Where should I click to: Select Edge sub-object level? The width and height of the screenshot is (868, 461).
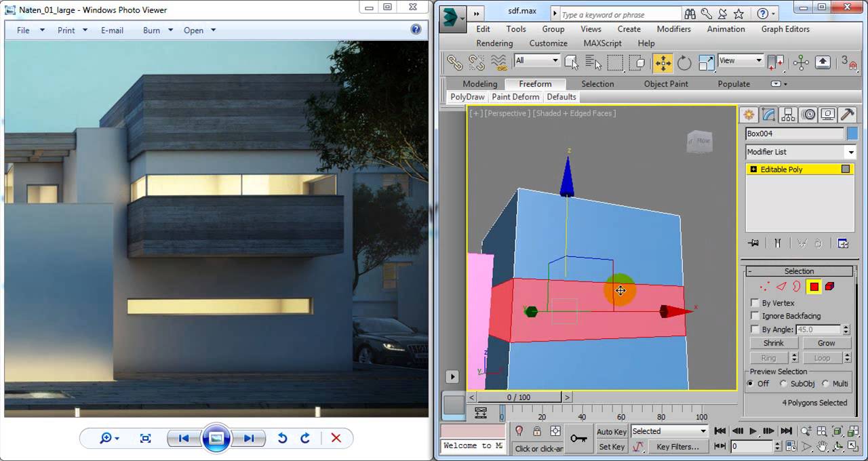click(781, 287)
